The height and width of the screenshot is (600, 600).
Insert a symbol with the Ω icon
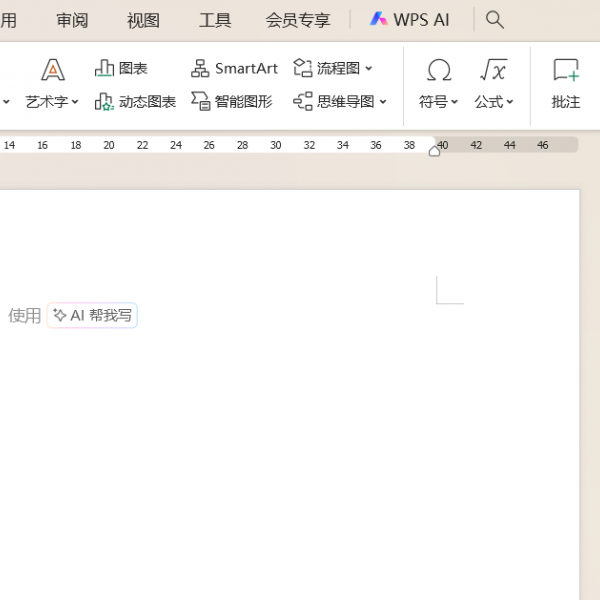tap(438, 70)
